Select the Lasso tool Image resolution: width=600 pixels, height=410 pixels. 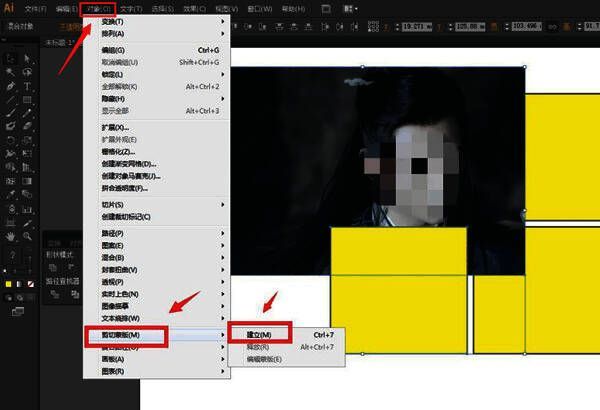[x=27, y=72]
